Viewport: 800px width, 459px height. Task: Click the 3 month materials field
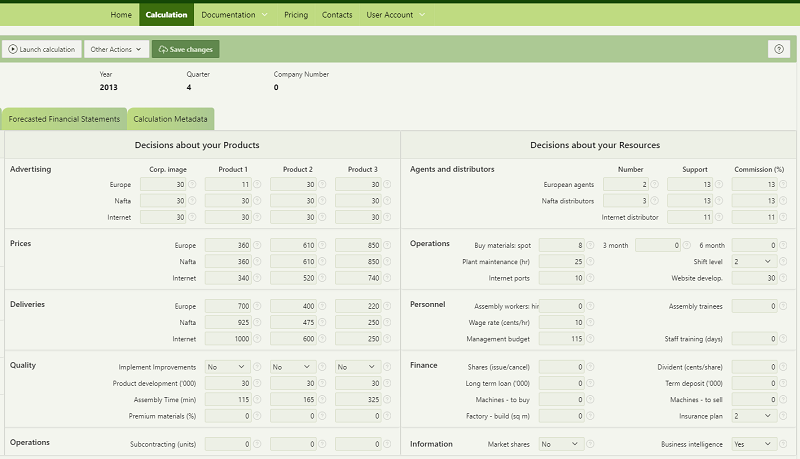coord(658,245)
